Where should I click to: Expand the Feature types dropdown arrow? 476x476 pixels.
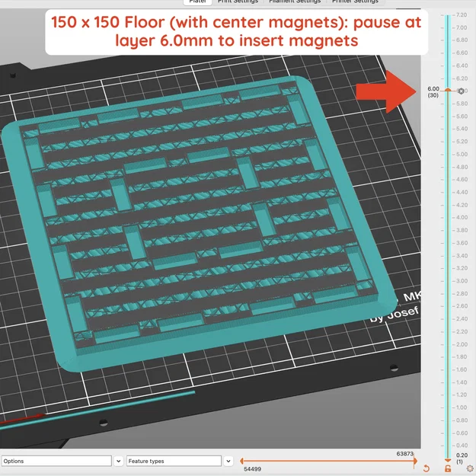pyautogui.click(x=228, y=461)
